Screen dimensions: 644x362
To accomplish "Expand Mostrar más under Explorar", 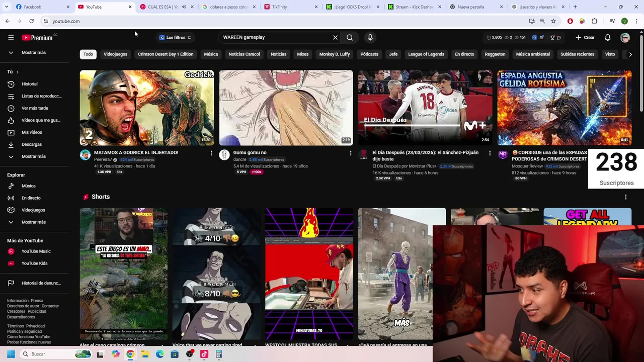I will click(x=34, y=222).
